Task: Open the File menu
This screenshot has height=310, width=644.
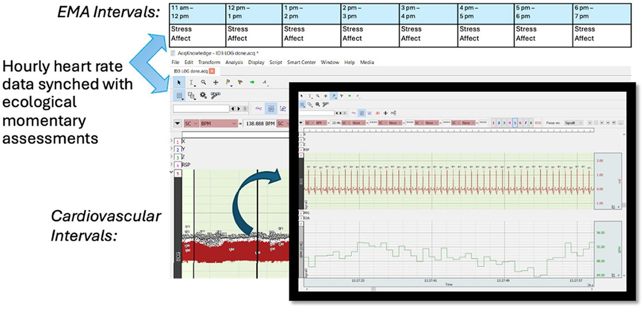Action: pyautogui.click(x=175, y=62)
